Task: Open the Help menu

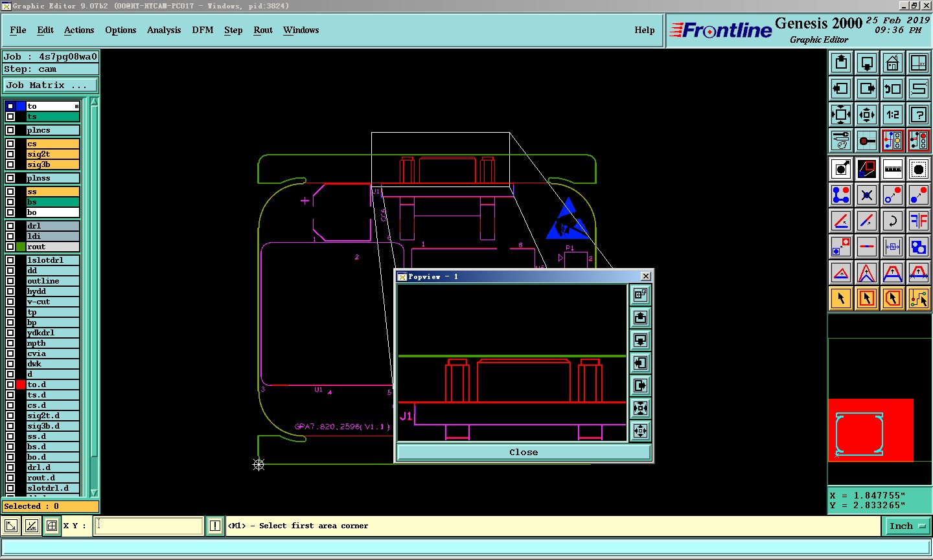Action: pos(645,30)
